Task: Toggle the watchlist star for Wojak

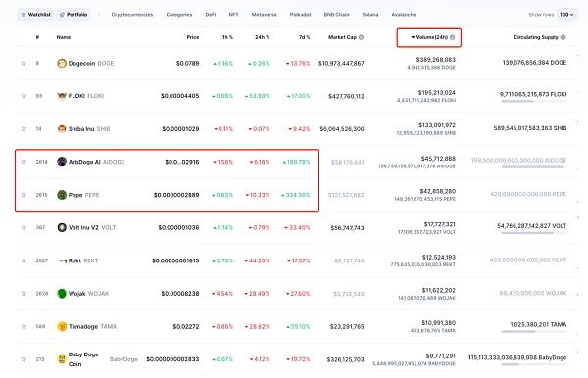Action: pos(24,293)
